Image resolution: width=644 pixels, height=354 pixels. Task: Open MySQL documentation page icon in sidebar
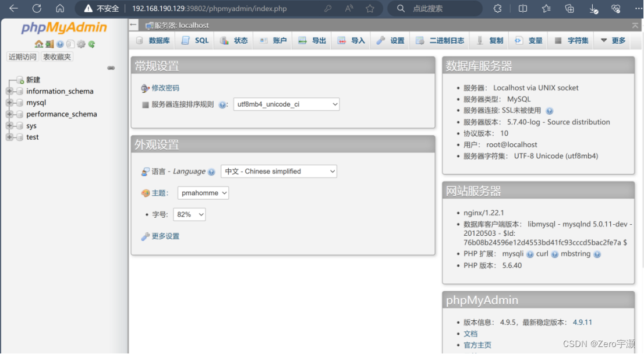[70, 44]
